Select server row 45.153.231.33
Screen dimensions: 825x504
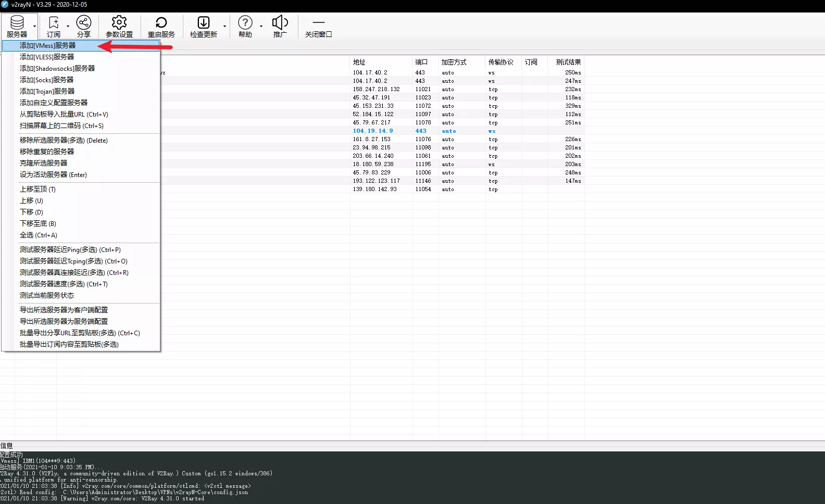(x=372, y=106)
